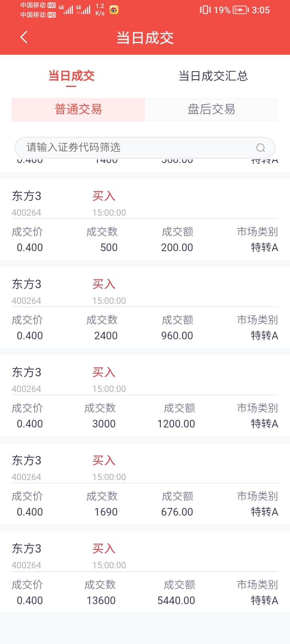The width and height of the screenshot is (290, 644).
Task: Switch to 当日成交汇总 tab
Action: tap(213, 76)
